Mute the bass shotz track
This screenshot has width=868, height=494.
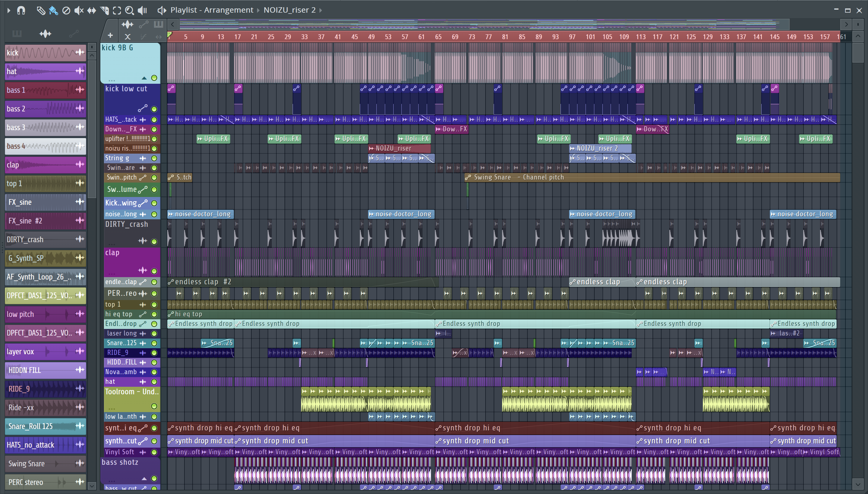(x=154, y=478)
